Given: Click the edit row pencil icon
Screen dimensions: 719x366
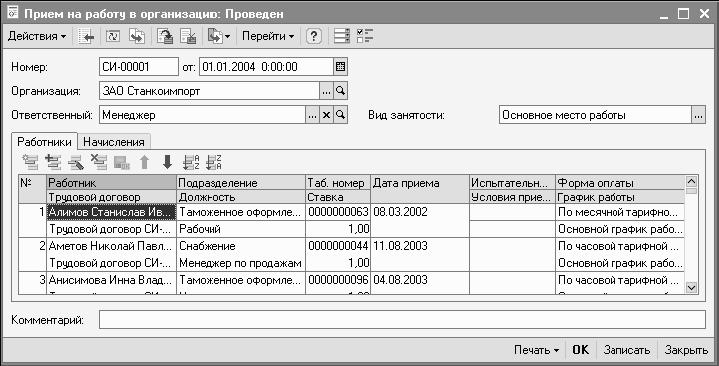Looking at the screenshot, I should tap(76, 162).
